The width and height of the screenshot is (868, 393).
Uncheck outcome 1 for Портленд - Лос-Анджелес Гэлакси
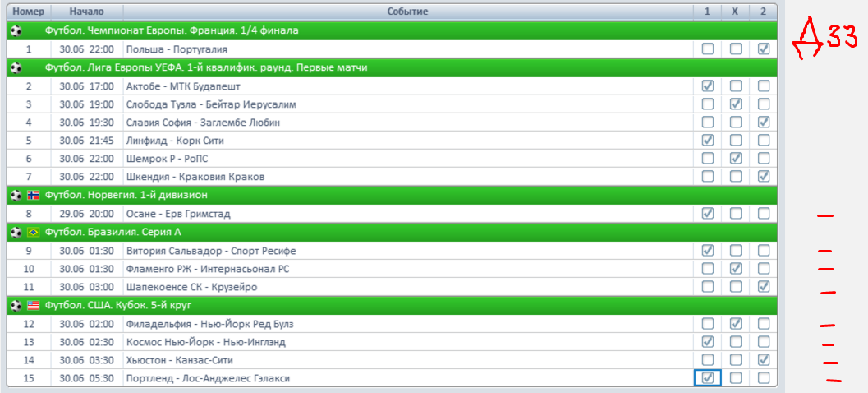pyautogui.click(x=708, y=378)
